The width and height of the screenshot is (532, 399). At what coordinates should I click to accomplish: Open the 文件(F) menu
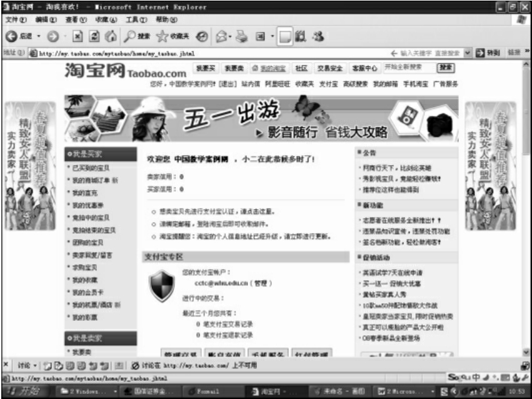point(16,19)
